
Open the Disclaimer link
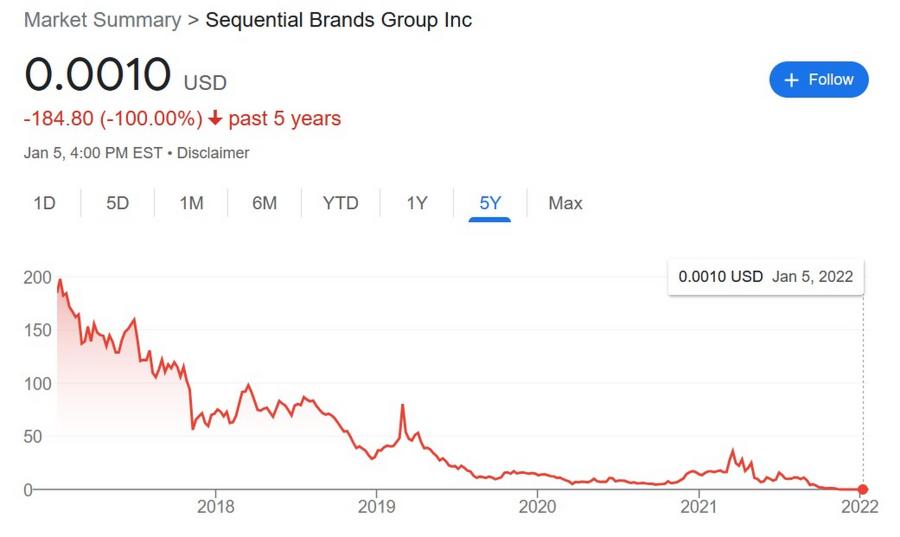coord(213,153)
